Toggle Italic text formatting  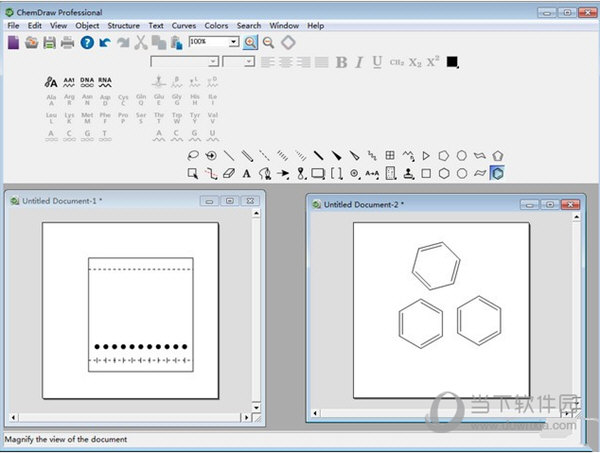click(359, 62)
